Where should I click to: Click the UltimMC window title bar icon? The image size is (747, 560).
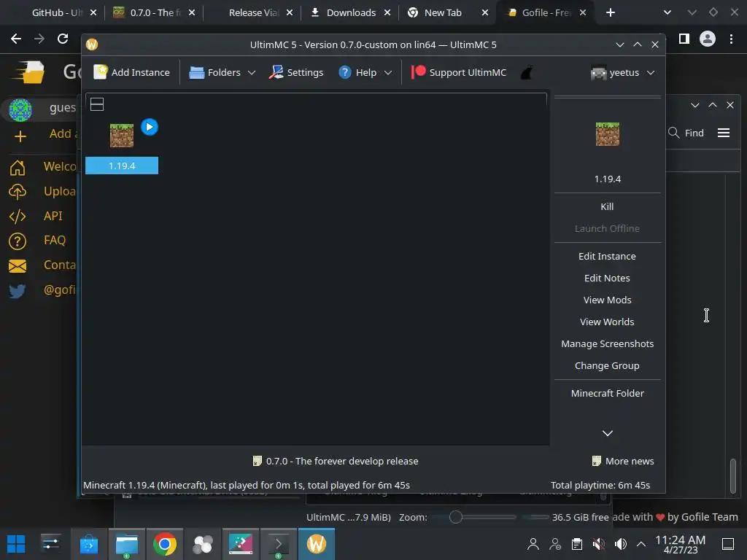[92, 44]
